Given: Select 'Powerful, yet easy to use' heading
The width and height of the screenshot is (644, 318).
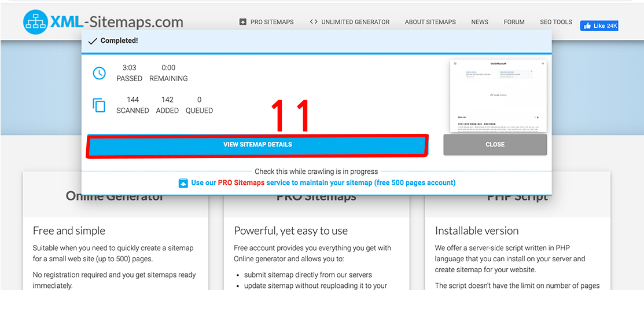Looking at the screenshot, I should [291, 231].
